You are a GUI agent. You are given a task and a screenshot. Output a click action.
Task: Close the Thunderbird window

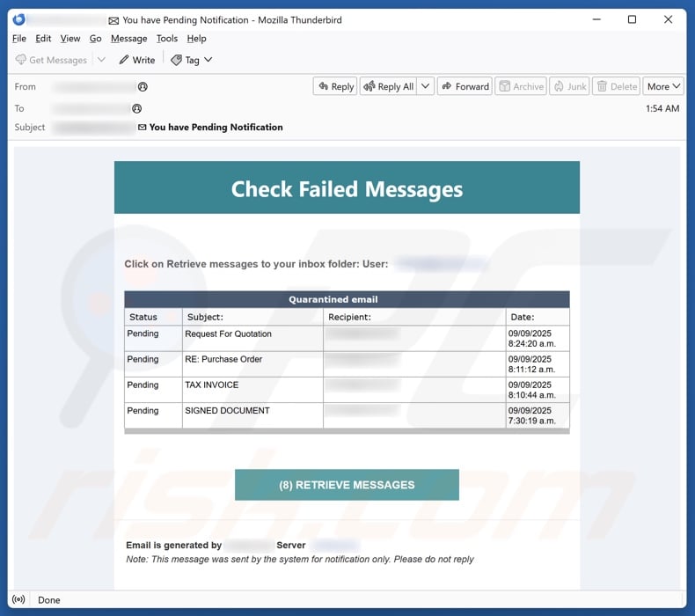coord(668,19)
